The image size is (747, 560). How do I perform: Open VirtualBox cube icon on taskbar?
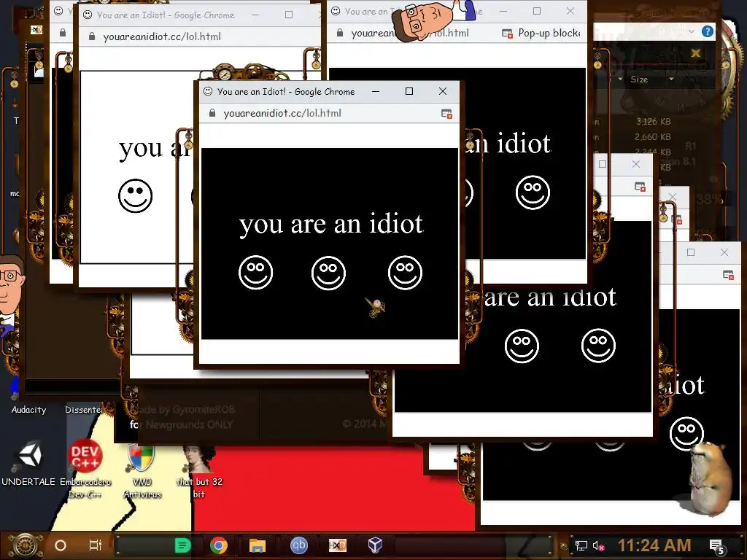coord(375,545)
